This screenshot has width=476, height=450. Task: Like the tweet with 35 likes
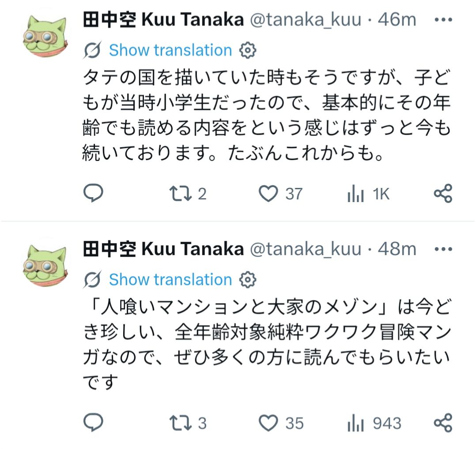tap(281, 423)
